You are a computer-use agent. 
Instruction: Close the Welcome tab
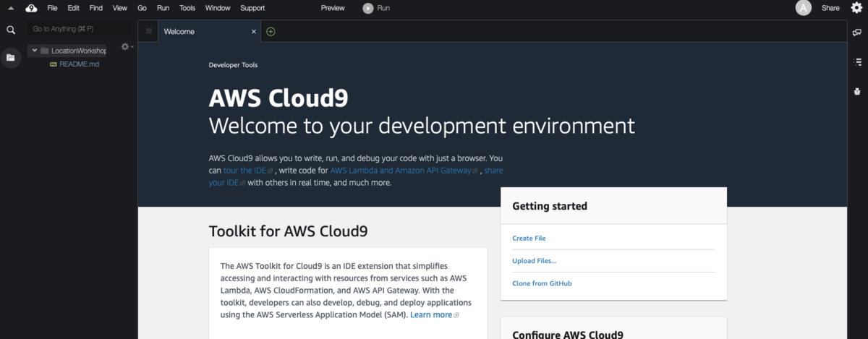coord(254,32)
